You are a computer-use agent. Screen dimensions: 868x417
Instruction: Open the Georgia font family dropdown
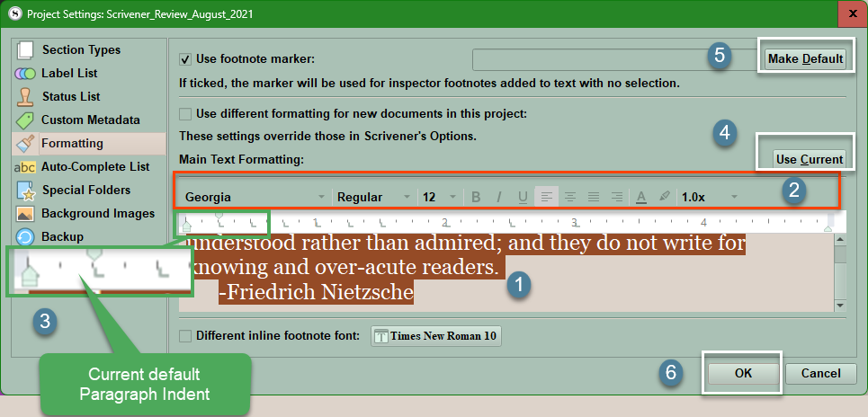[255, 197]
